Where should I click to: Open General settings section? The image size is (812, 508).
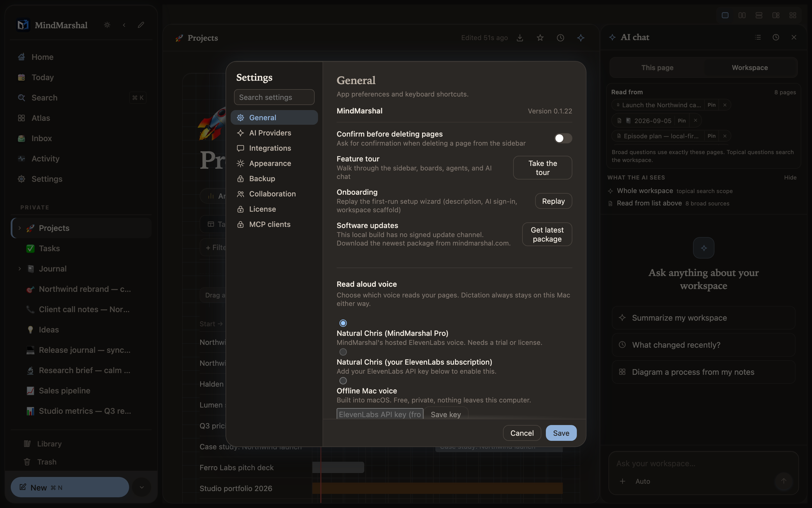pyautogui.click(x=274, y=118)
